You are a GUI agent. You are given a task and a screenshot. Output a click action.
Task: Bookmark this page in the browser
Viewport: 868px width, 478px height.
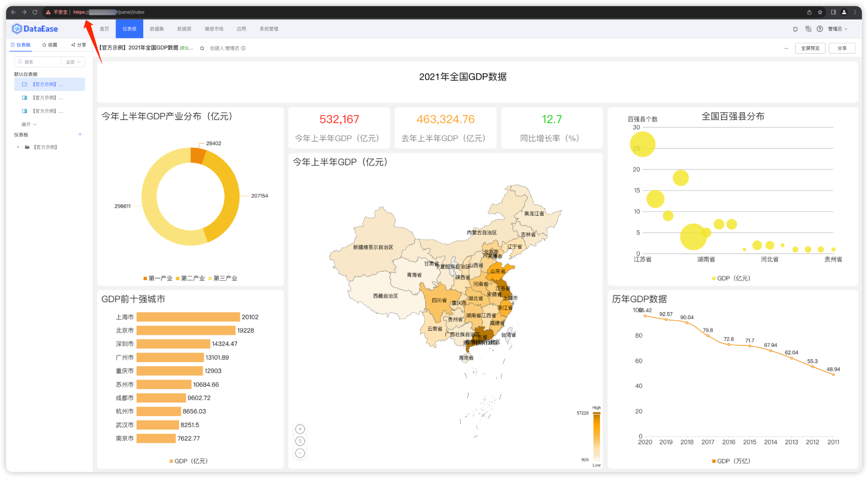click(x=820, y=12)
